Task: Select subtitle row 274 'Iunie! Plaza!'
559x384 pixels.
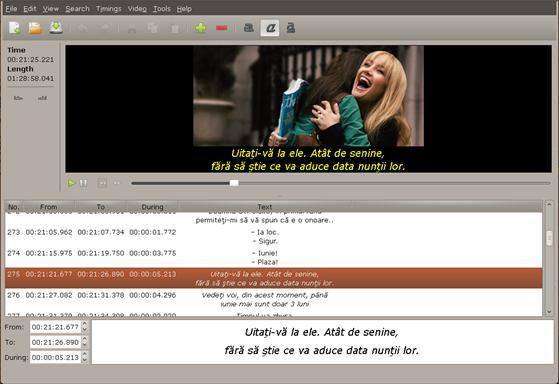Action: tap(273, 257)
